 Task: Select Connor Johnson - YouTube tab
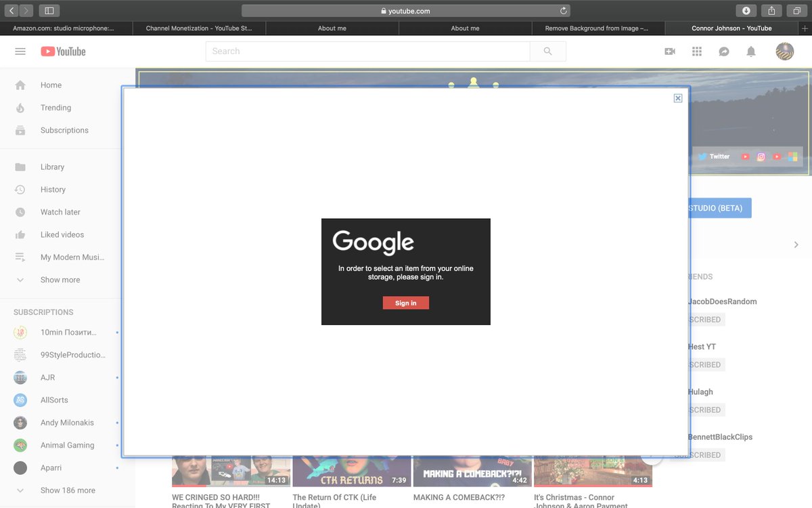(x=731, y=28)
